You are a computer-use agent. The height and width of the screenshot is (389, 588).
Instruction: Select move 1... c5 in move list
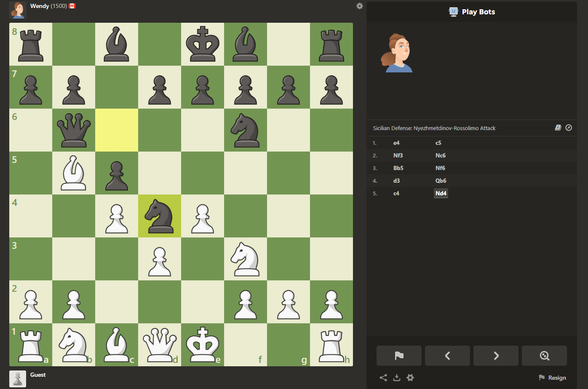(438, 143)
